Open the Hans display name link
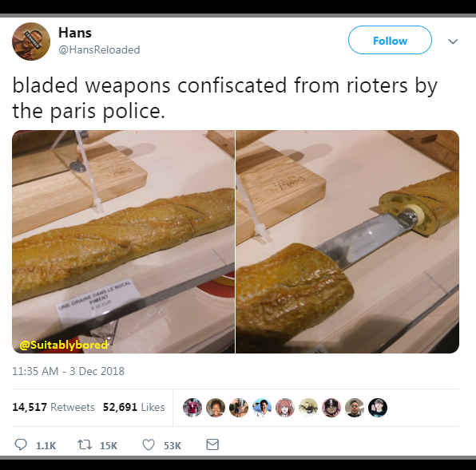The image size is (476, 470). click(x=75, y=33)
